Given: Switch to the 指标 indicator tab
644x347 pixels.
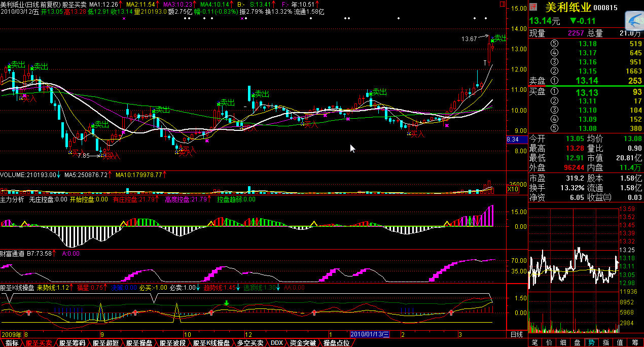Looking at the screenshot, I should tap(11, 343).
